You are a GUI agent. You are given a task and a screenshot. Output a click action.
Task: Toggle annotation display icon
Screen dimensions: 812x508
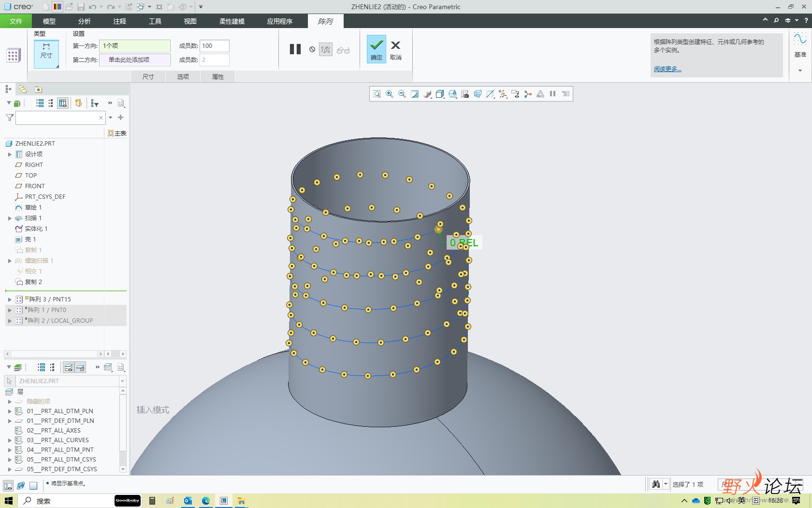[x=515, y=94]
